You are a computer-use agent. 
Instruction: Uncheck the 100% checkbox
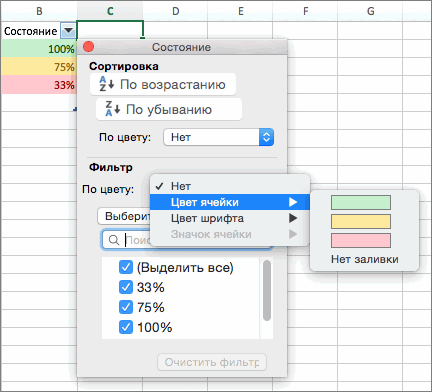point(126,327)
